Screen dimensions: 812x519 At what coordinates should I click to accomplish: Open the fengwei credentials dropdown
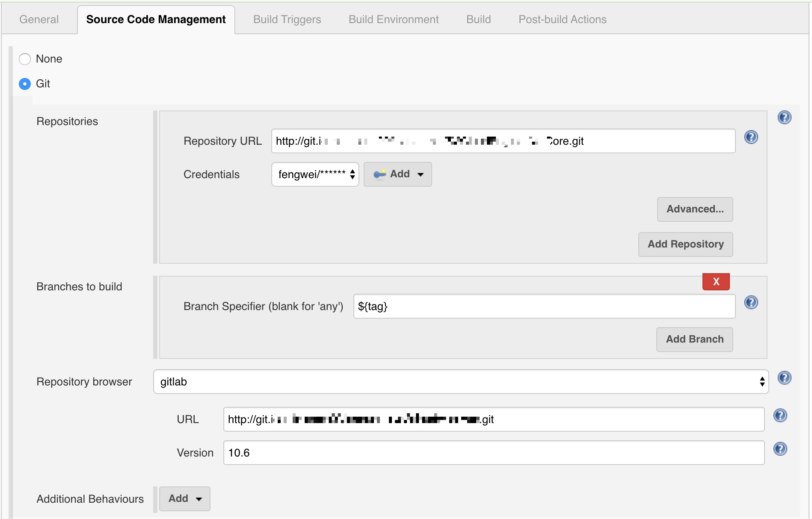click(315, 174)
